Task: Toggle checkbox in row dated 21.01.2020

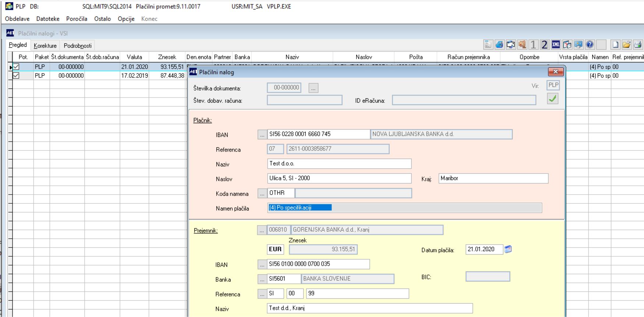Action: point(16,67)
